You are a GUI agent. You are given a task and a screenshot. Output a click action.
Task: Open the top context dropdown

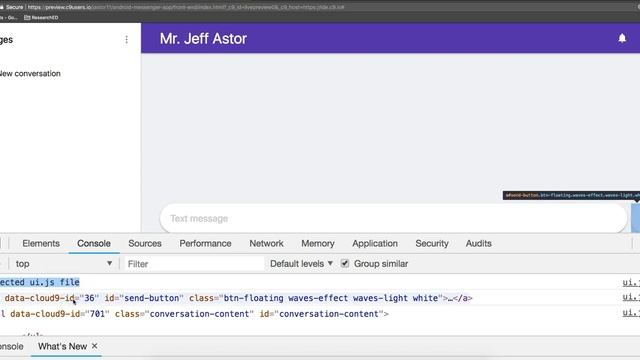[63, 264]
